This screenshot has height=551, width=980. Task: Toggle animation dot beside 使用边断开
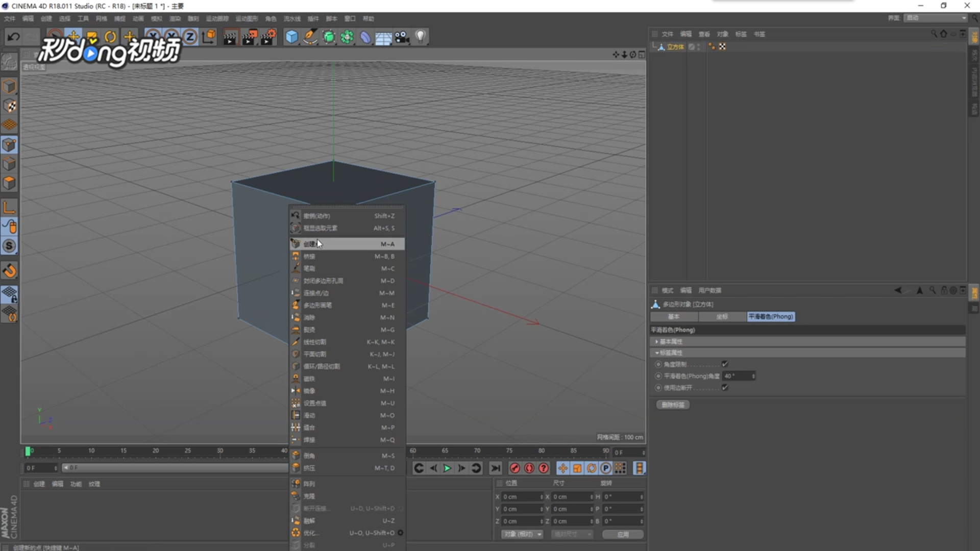pyautogui.click(x=658, y=388)
